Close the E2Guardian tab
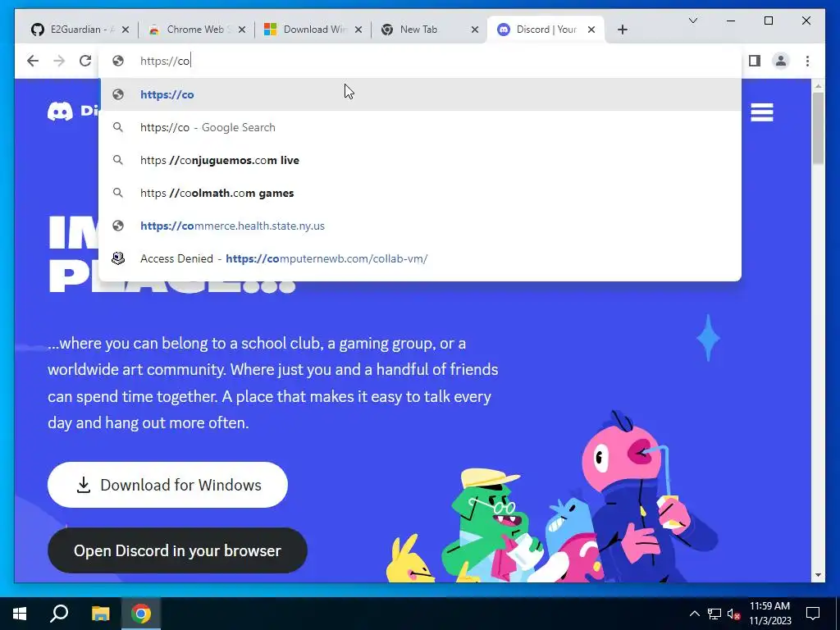The height and width of the screenshot is (630, 840). (x=126, y=30)
